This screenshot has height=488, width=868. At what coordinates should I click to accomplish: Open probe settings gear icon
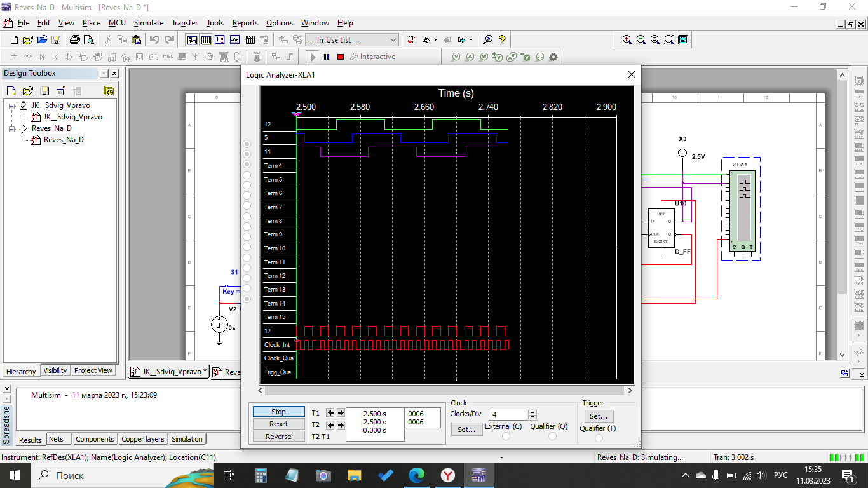tap(553, 57)
